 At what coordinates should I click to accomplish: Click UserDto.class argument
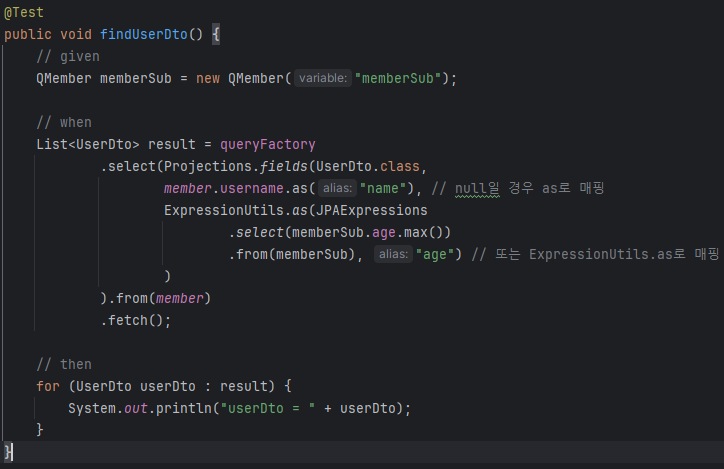tap(368, 167)
